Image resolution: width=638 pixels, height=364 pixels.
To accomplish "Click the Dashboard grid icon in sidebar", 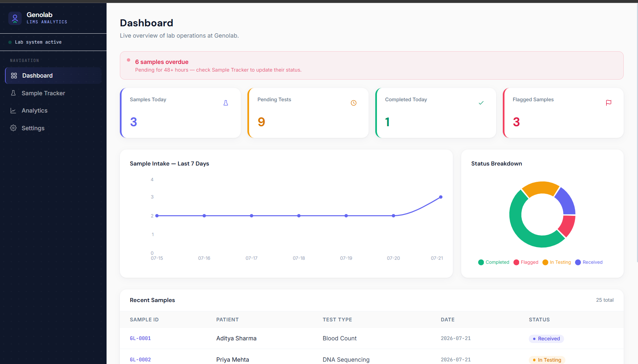I will click(14, 76).
